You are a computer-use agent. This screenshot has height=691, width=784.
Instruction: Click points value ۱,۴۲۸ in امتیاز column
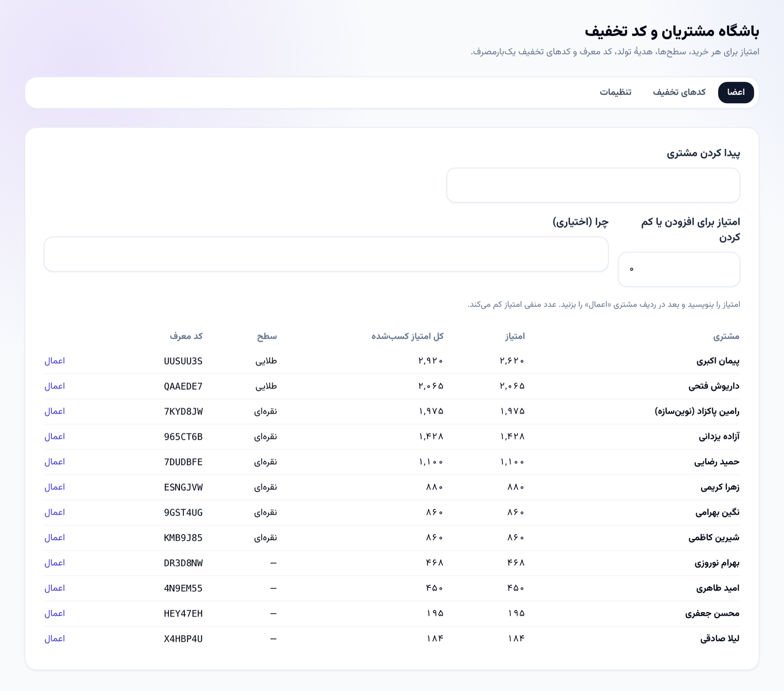tap(513, 437)
